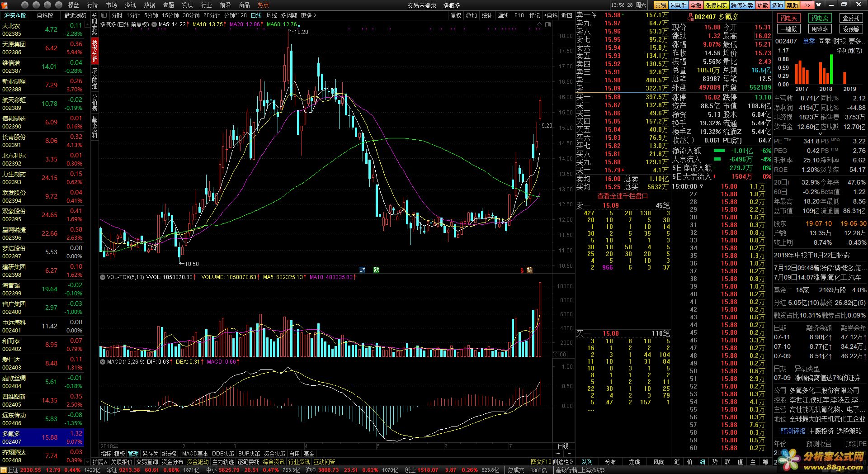Open the 热点 menu
The height and width of the screenshot is (474, 868).
(x=263, y=5)
